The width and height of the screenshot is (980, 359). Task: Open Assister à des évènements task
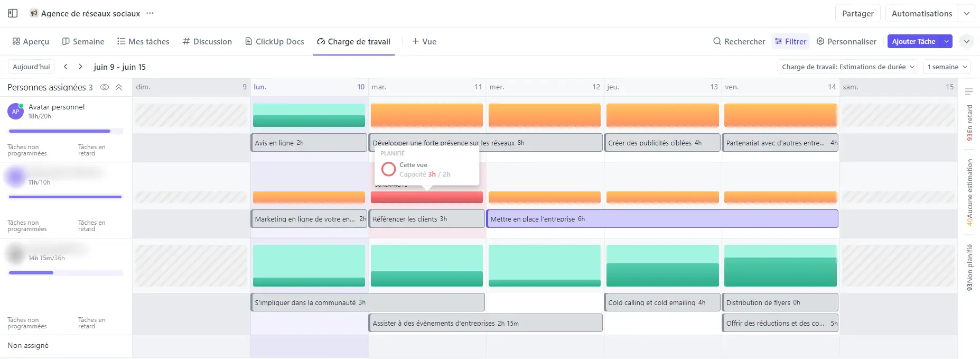tap(486, 323)
